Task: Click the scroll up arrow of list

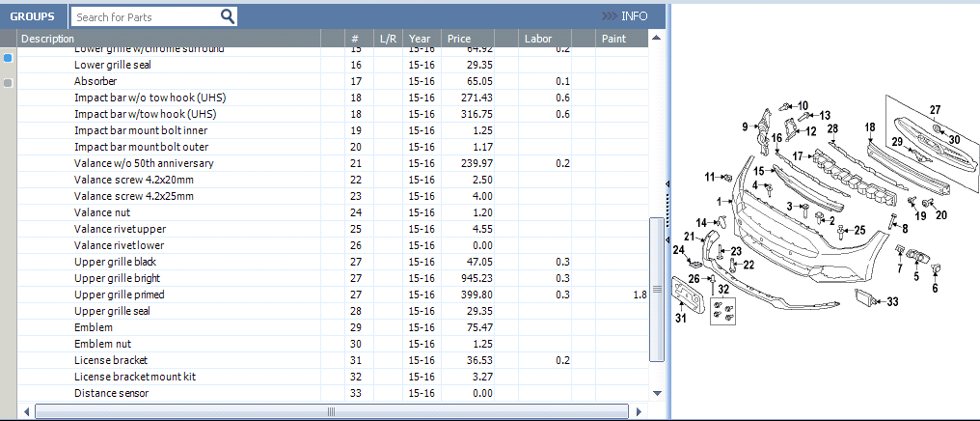Action: coord(656,39)
